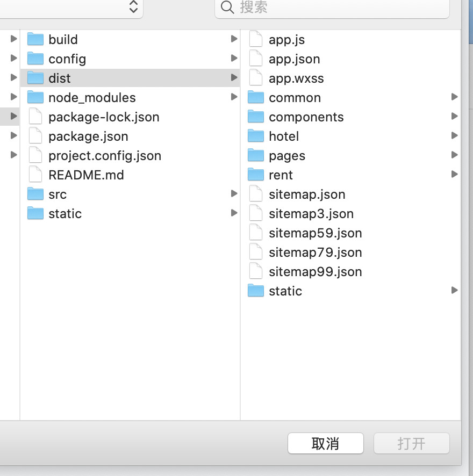Click the sitemap59.json file icon
Screen dimensions: 473x476
[x=255, y=233]
